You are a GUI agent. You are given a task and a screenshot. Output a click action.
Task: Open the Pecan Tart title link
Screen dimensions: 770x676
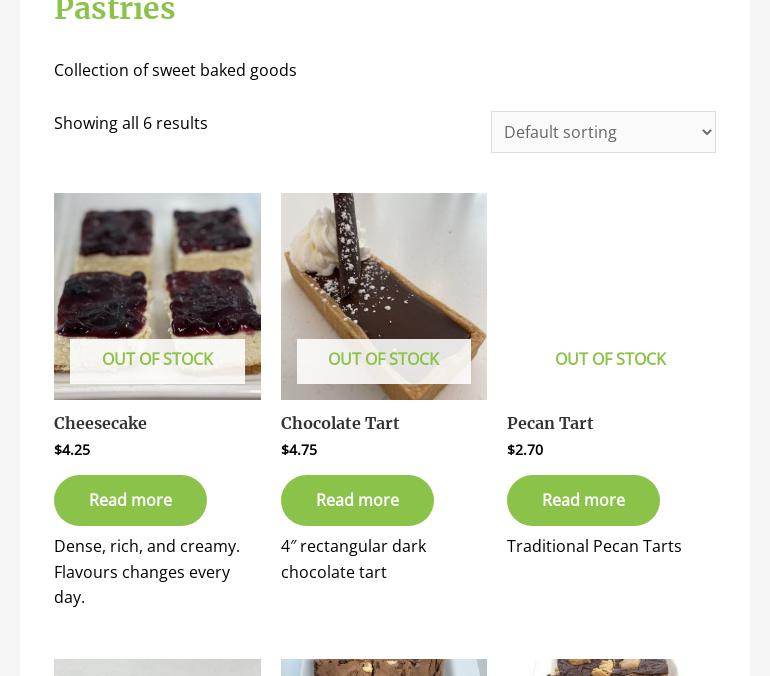(550, 423)
